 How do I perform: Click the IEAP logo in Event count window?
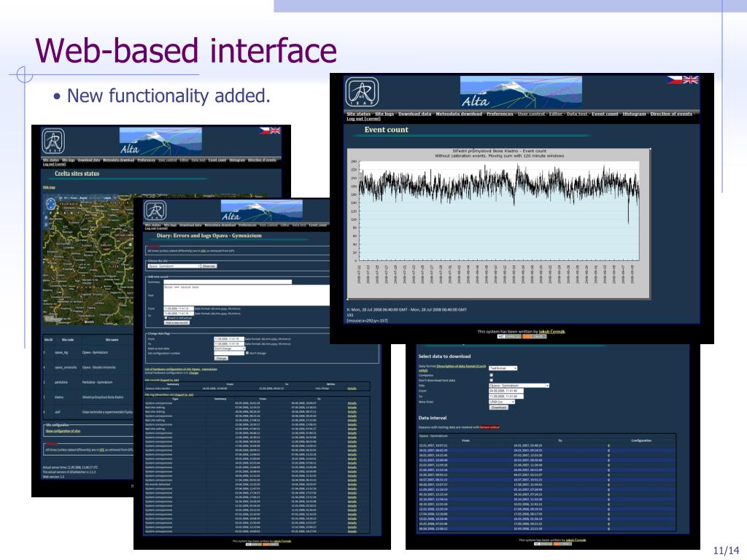362,93
